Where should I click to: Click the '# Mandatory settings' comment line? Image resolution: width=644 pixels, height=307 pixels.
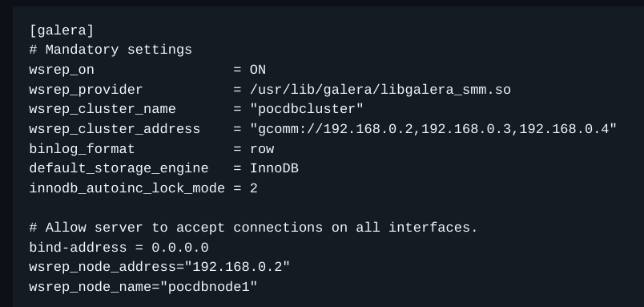tap(111, 50)
